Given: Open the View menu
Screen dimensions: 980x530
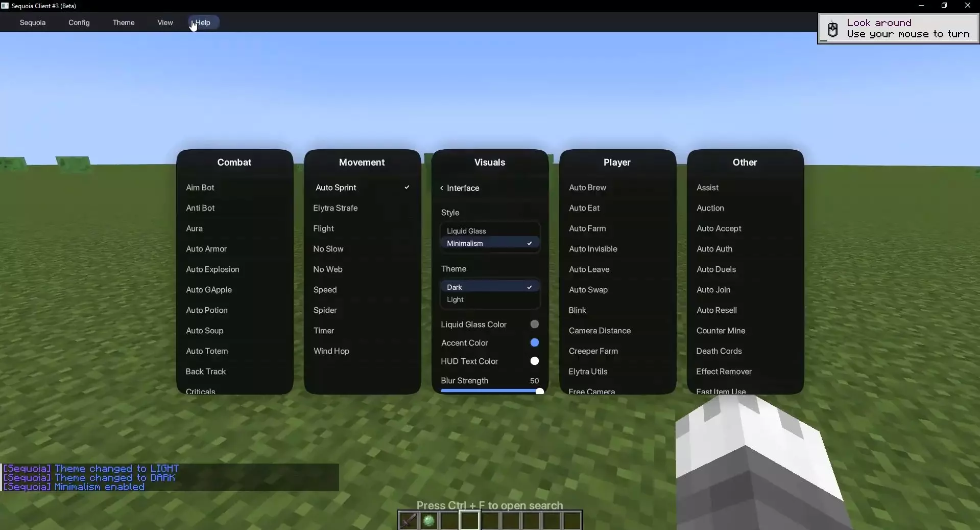Looking at the screenshot, I should point(165,22).
